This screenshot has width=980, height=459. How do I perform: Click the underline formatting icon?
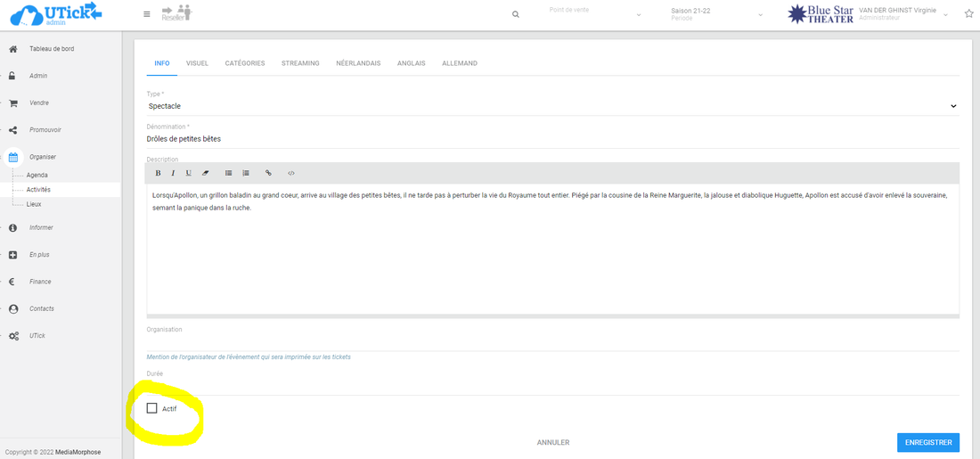188,173
